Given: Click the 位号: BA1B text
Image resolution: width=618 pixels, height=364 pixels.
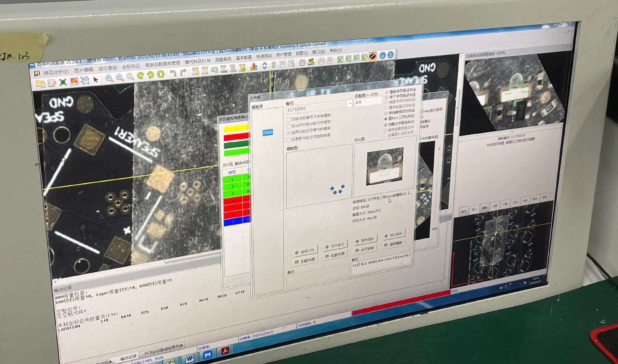Looking at the screenshot, I should tap(361, 207).
